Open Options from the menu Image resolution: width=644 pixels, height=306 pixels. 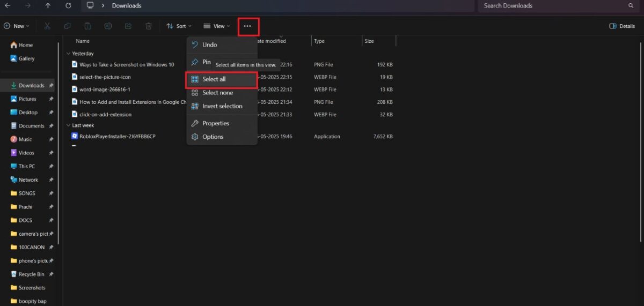pos(222,137)
